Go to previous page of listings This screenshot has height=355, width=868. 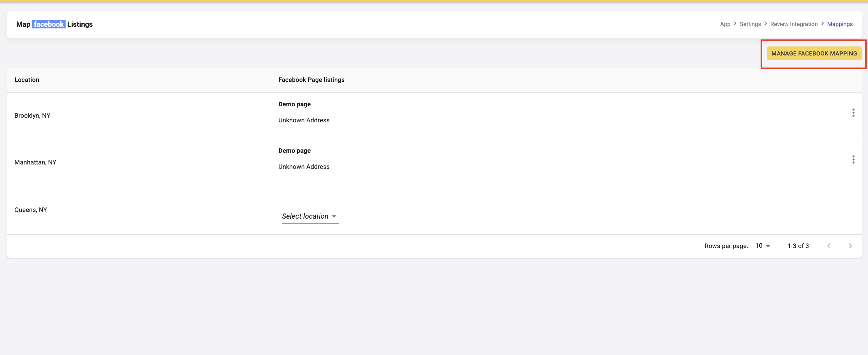829,246
